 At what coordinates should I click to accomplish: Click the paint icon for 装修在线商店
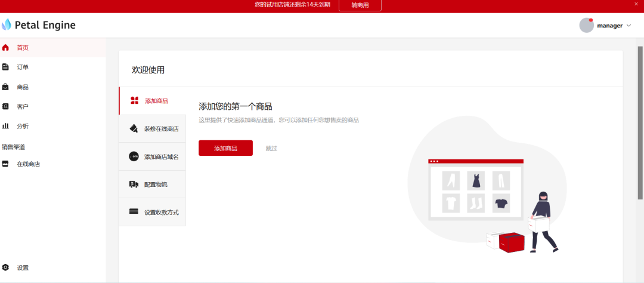coord(134,129)
